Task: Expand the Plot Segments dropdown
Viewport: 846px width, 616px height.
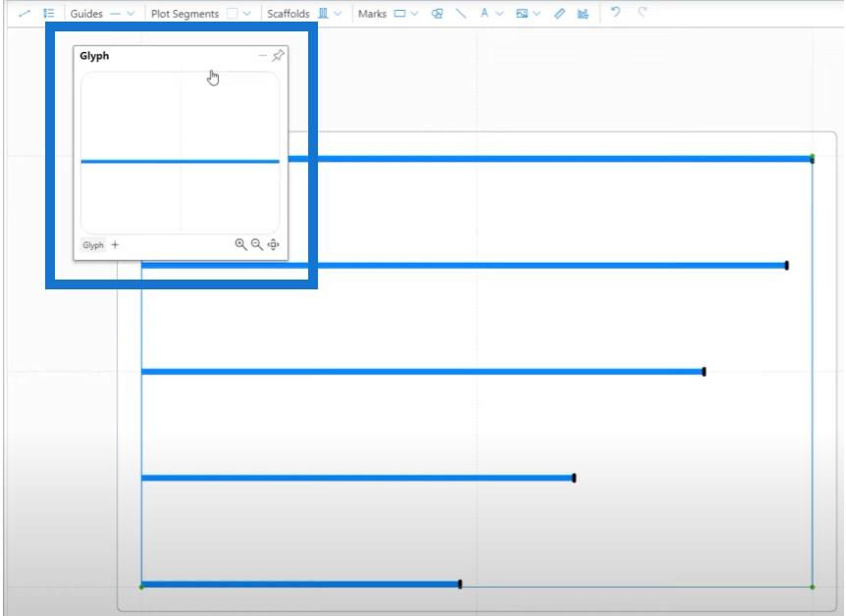Action: [x=247, y=14]
